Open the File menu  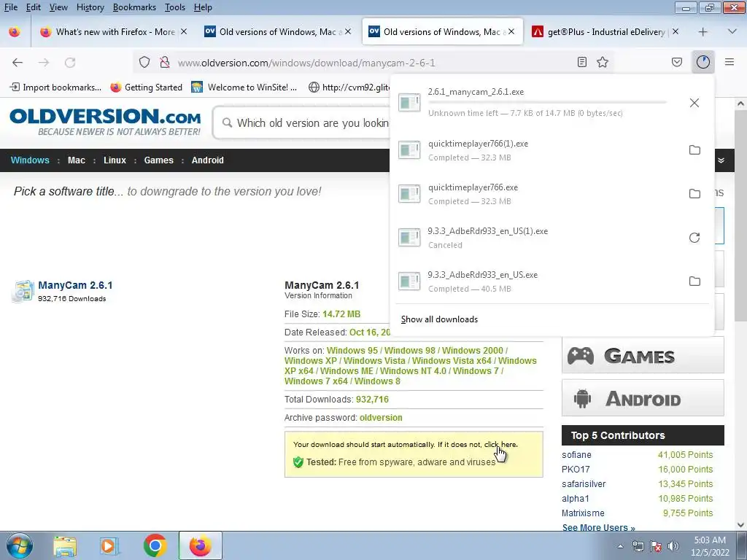tap(10, 7)
